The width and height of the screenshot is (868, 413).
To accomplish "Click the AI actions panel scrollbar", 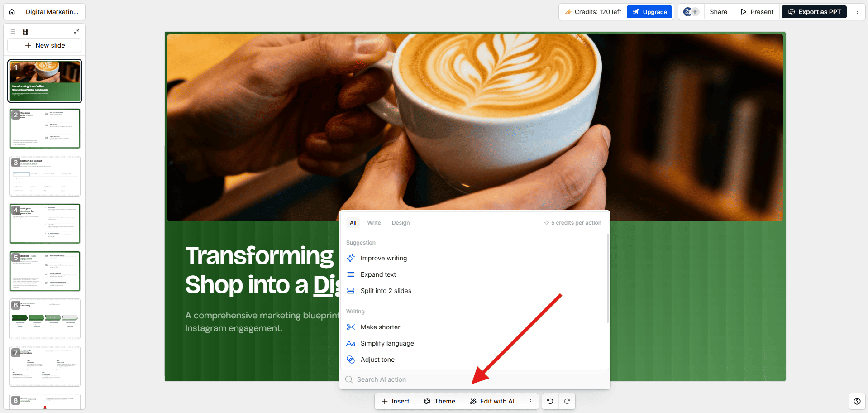I will (x=607, y=278).
